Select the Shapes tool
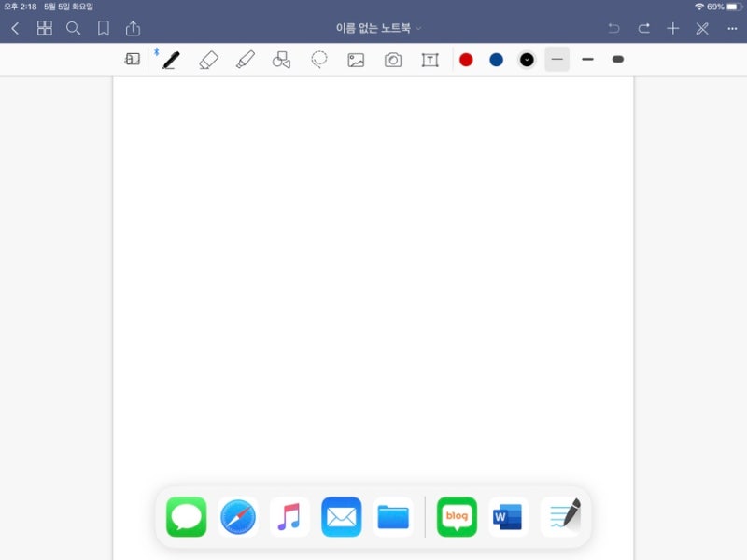Viewport: 747px width, 560px height. click(x=282, y=60)
